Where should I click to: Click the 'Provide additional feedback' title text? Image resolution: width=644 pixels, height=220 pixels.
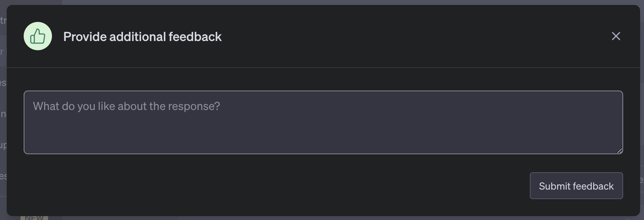coord(142,36)
